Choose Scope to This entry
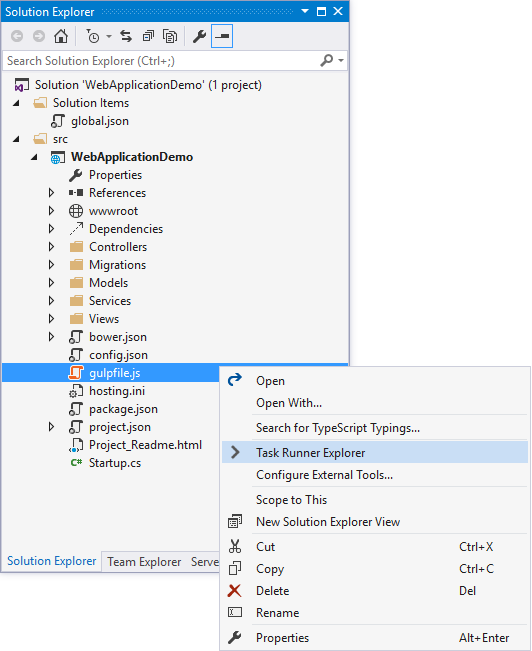This screenshot has height=651, width=532. pyautogui.click(x=375, y=500)
